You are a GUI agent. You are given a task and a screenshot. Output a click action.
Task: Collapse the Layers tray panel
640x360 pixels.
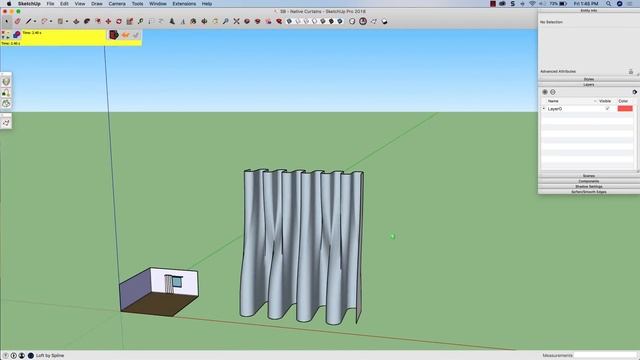click(589, 84)
